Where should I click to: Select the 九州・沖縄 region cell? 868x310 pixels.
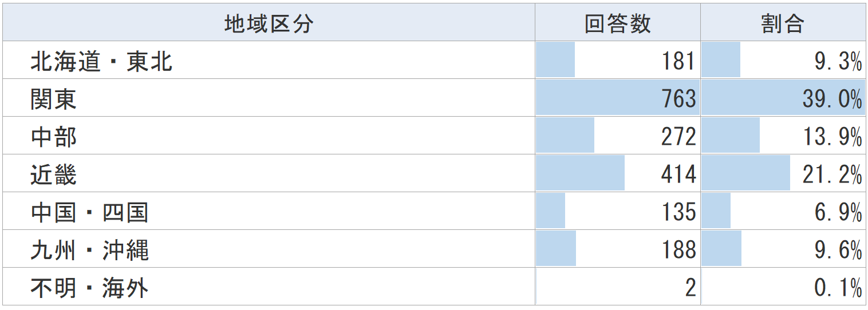89,250
